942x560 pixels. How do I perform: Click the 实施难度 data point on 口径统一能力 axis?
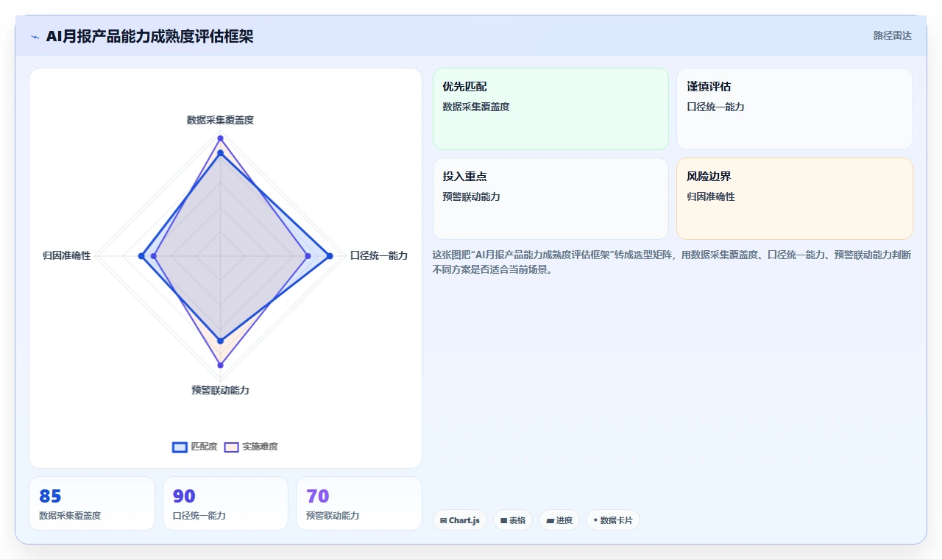pyautogui.click(x=308, y=255)
